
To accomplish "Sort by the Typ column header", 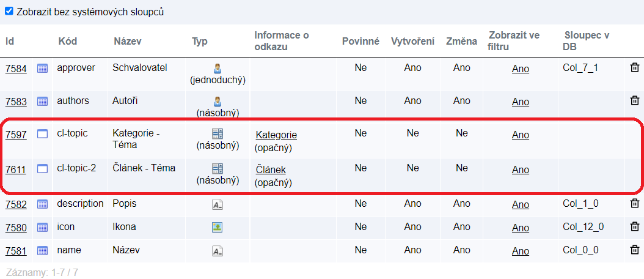I will click(x=200, y=42).
